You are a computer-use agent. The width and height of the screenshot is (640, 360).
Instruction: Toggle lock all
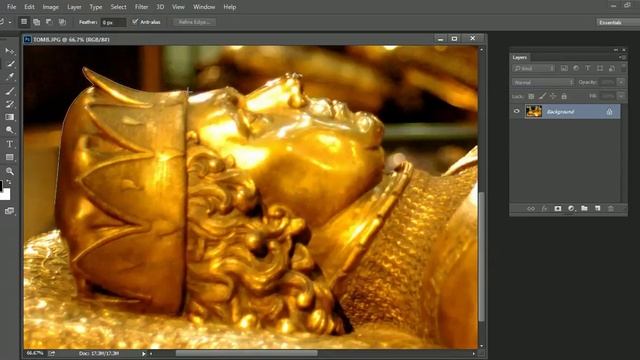pyautogui.click(x=564, y=96)
